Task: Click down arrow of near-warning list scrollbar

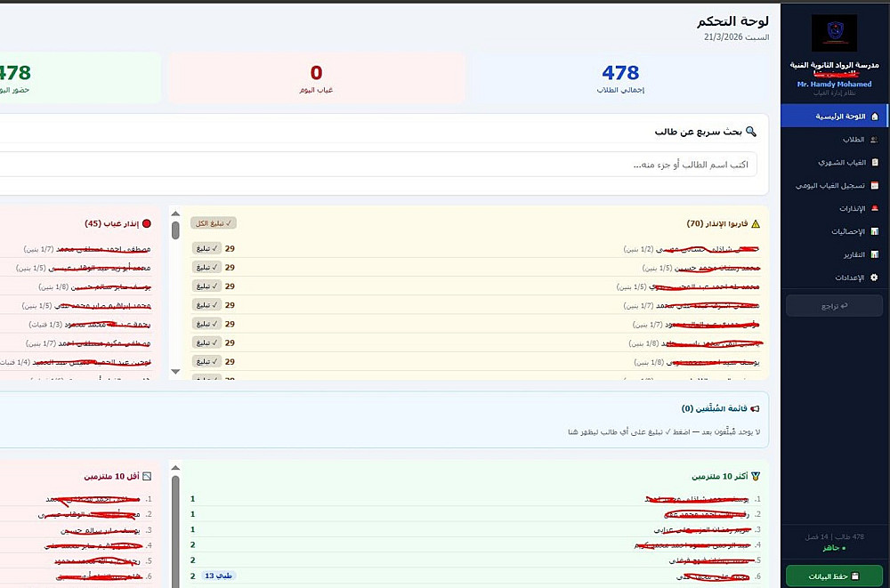Action: click(175, 372)
